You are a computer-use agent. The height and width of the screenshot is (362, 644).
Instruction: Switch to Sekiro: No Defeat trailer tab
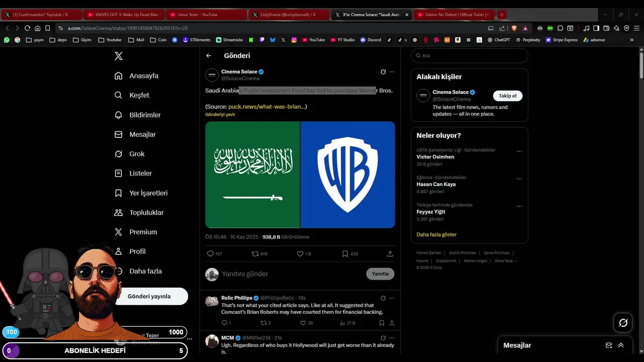coord(453,15)
